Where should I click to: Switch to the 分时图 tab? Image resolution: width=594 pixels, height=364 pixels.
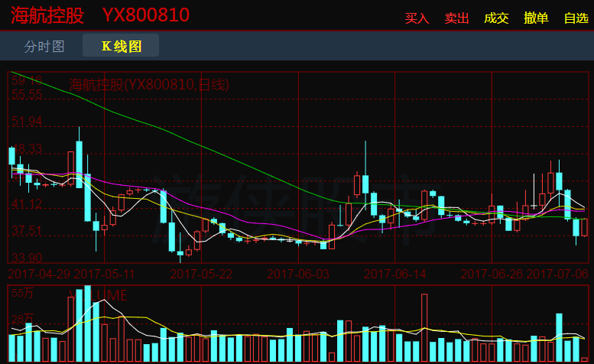coord(44,46)
